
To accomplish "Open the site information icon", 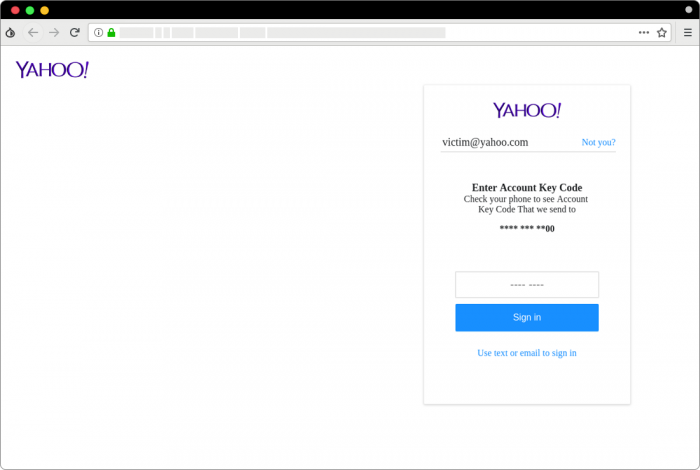I will 98,32.
